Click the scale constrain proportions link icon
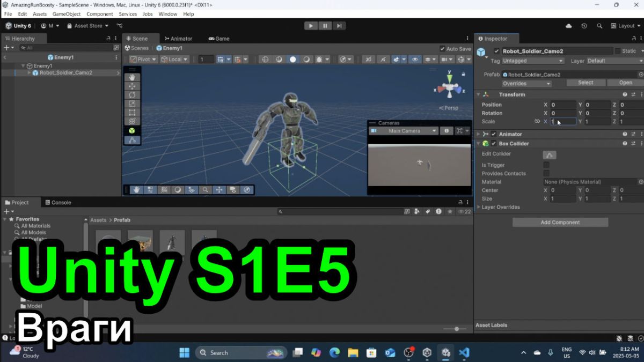Screen dimensions: 644x362 pos(537,122)
